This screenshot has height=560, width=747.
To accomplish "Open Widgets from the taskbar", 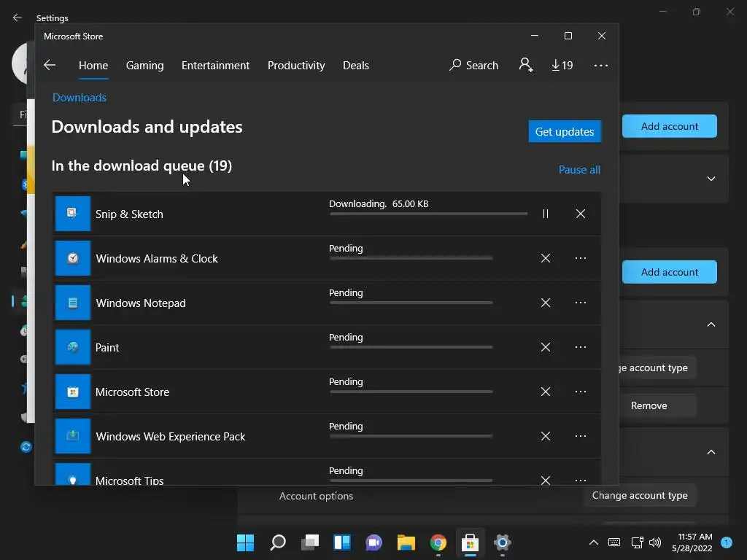I will point(342,542).
